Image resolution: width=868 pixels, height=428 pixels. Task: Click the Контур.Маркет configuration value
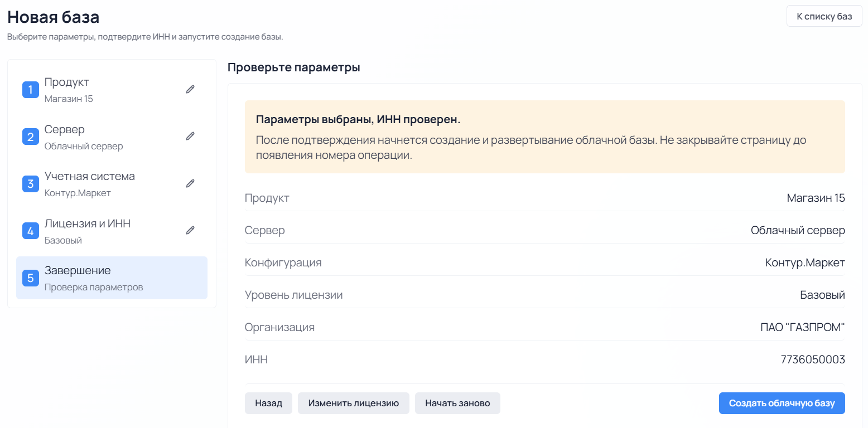pos(805,262)
